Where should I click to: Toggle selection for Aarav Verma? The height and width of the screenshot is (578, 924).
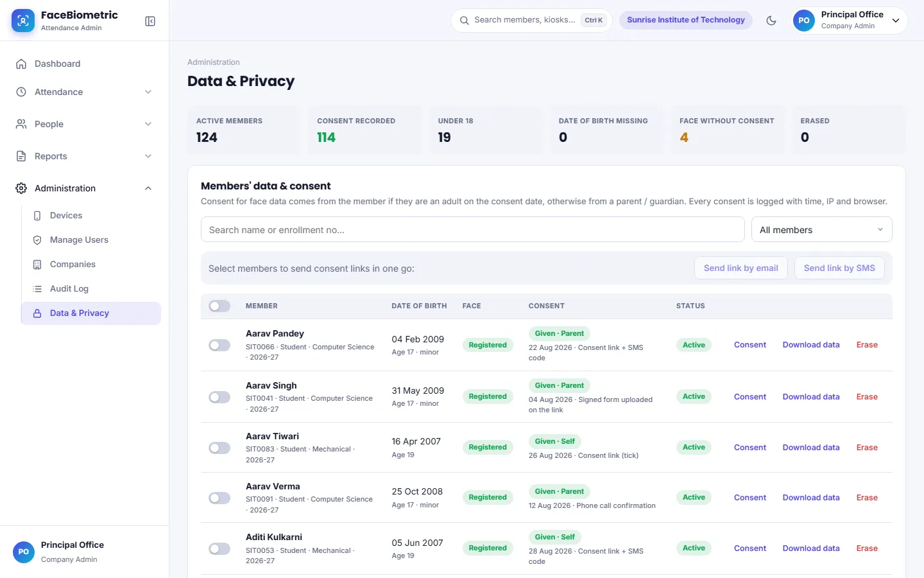click(219, 498)
